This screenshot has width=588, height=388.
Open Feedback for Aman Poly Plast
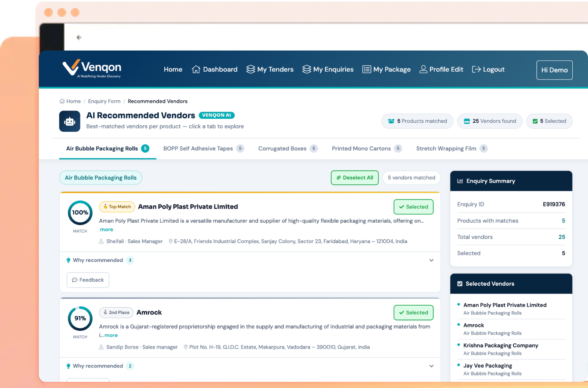point(88,280)
